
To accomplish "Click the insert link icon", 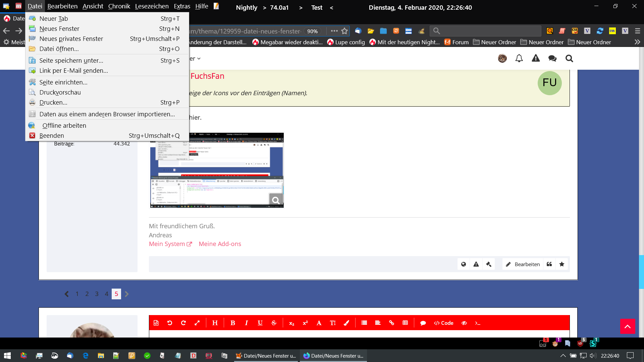I will (x=391, y=323).
